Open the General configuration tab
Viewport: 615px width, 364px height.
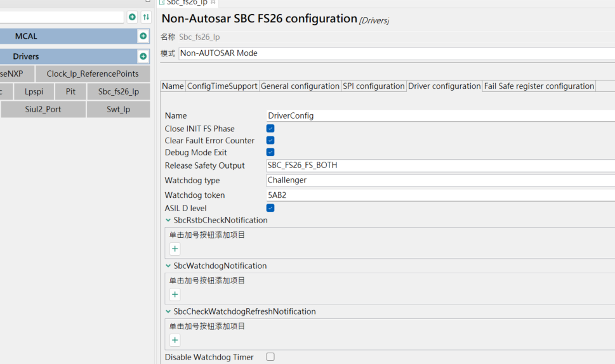[300, 86]
